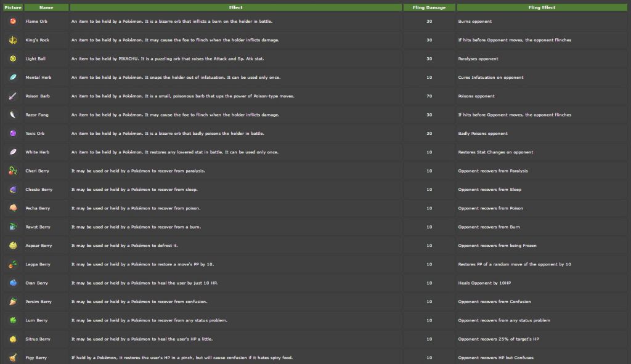Select Poison Barb's fling damage "70"
The height and width of the screenshot is (364, 631).
(429, 96)
